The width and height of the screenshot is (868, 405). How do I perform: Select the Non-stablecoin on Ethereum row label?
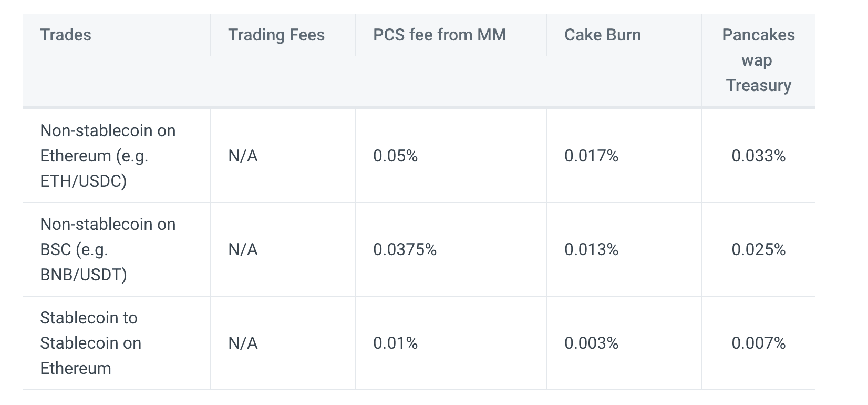(108, 156)
